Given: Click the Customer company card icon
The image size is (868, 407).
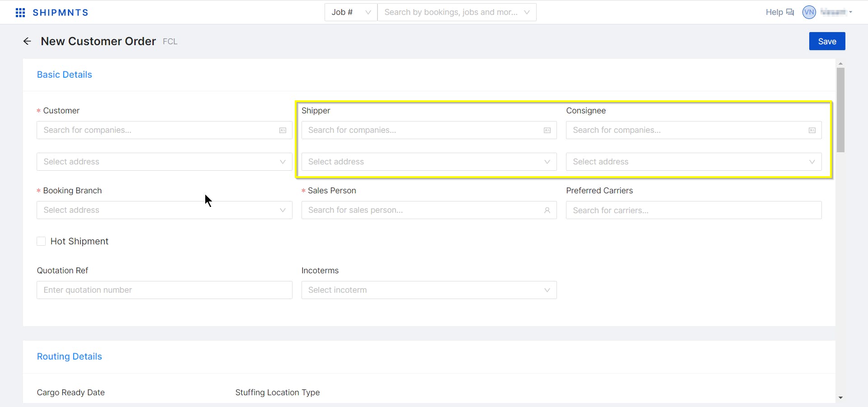Looking at the screenshot, I should (x=283, y=131).
